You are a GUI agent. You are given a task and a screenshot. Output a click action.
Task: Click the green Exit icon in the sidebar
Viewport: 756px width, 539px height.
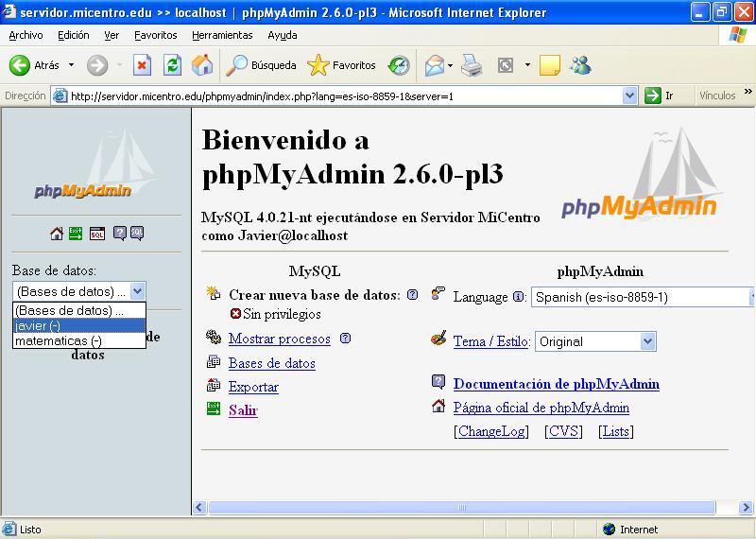tap(75, 234)
